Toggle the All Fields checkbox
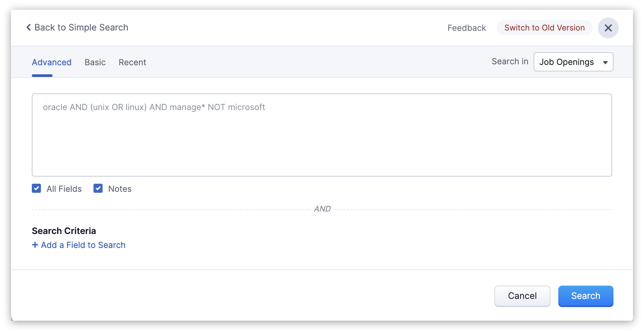This screenshot has height=333, width=644. pos(36,189)
